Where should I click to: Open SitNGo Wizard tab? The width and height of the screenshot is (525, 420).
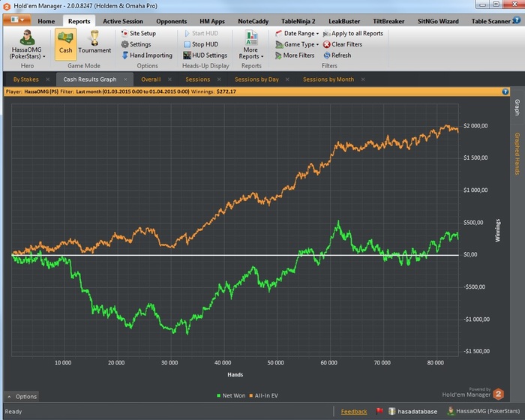tap(438, 21)
